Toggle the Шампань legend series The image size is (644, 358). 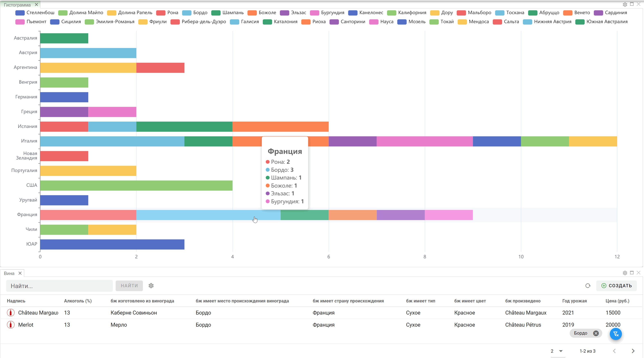pyautogui.click(x=227, y=13)
